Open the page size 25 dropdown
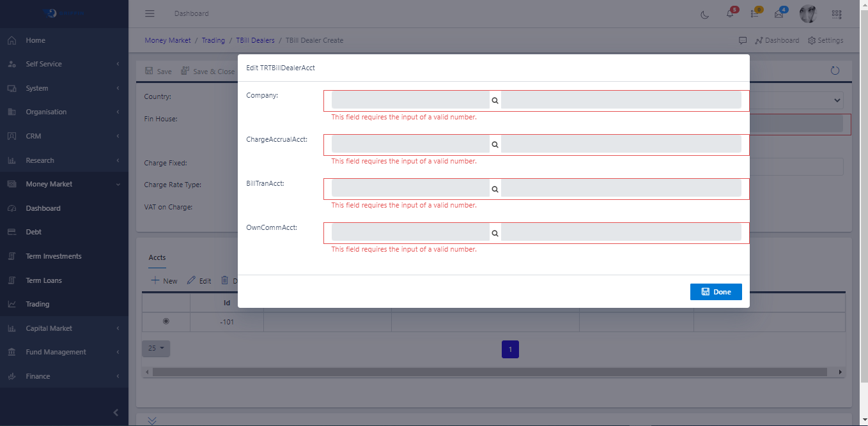 tap(156, 348)
